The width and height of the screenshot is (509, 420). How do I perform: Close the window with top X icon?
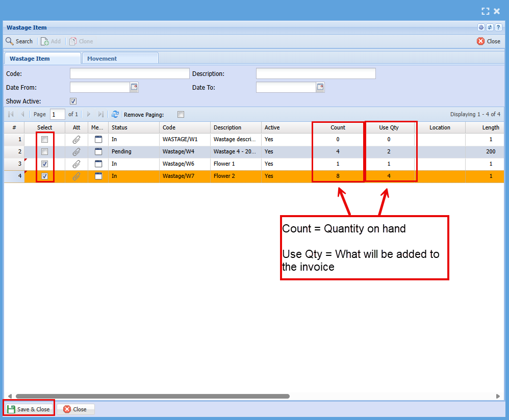point(497,11)
